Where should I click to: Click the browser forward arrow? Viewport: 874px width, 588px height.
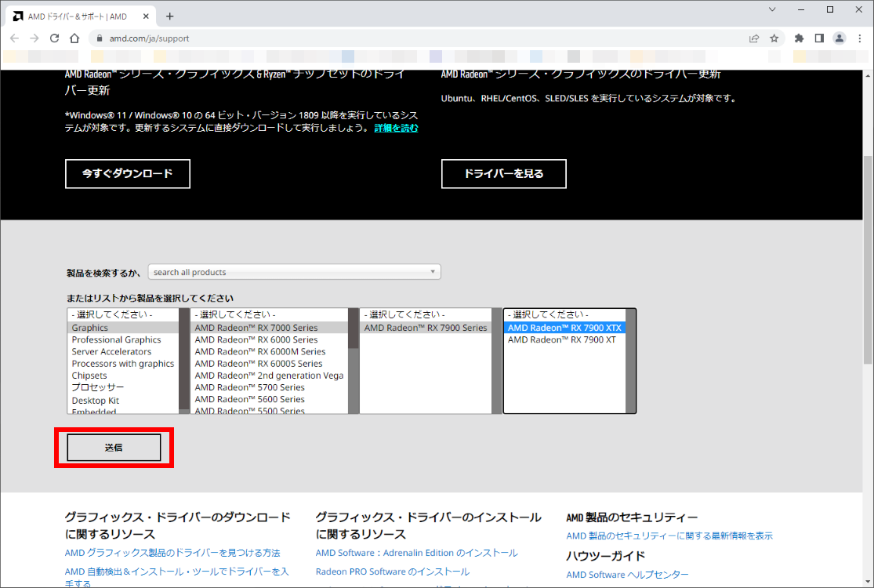[34, 38]
